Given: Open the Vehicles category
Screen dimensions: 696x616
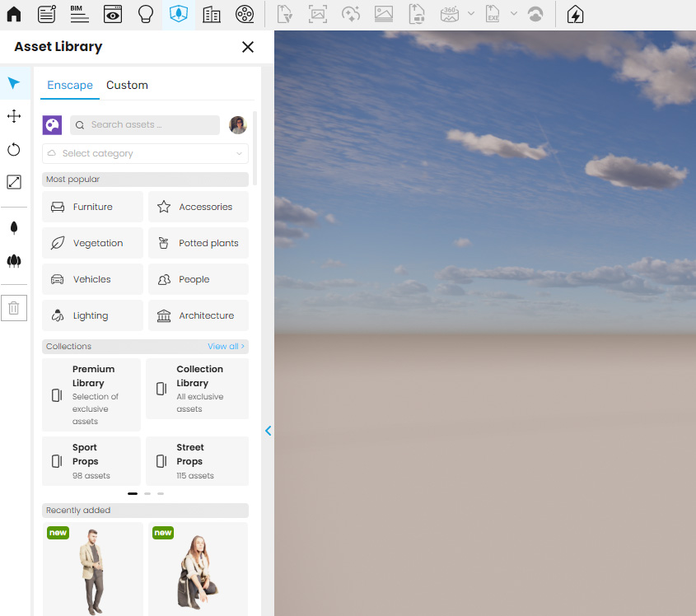Looking at the screenshot, I should pyautogui.click(x=92, y=279).
